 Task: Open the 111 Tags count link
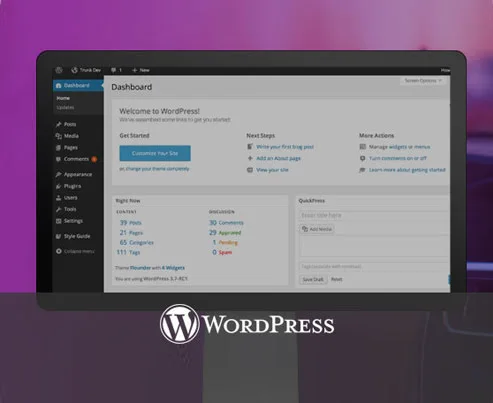(x=128, y=252)
